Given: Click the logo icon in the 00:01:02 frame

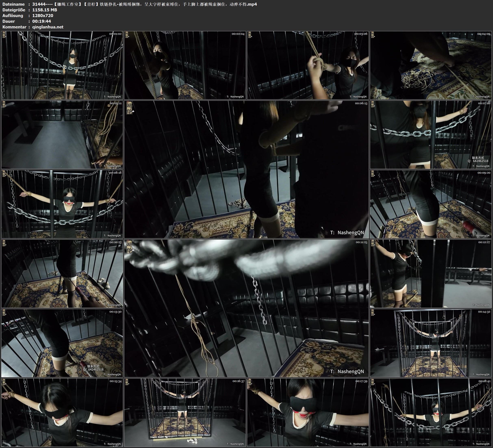Looking at the screenshot, I should [x=4, y=35].
